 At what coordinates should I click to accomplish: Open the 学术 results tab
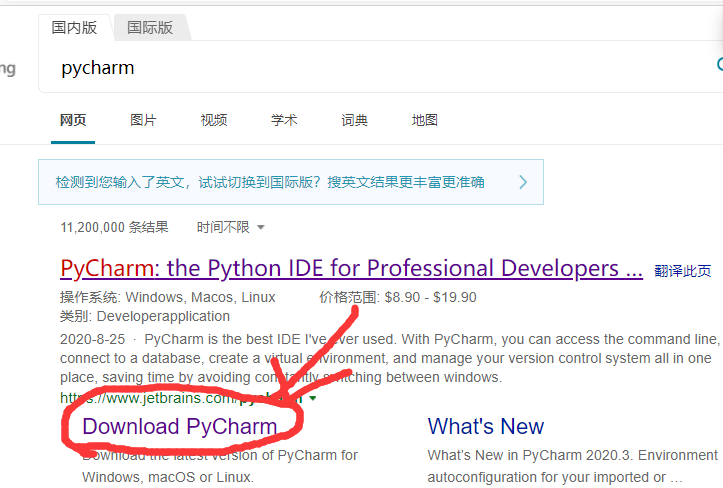click(284, 120)
